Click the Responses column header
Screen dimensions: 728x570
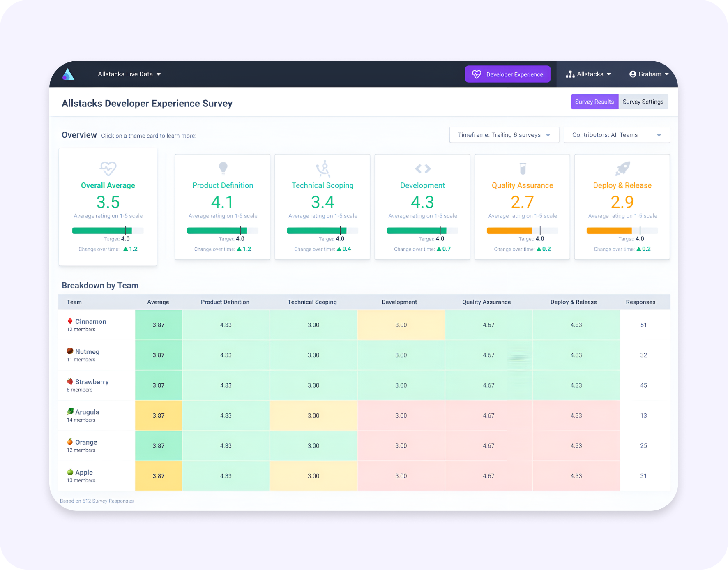640,302
